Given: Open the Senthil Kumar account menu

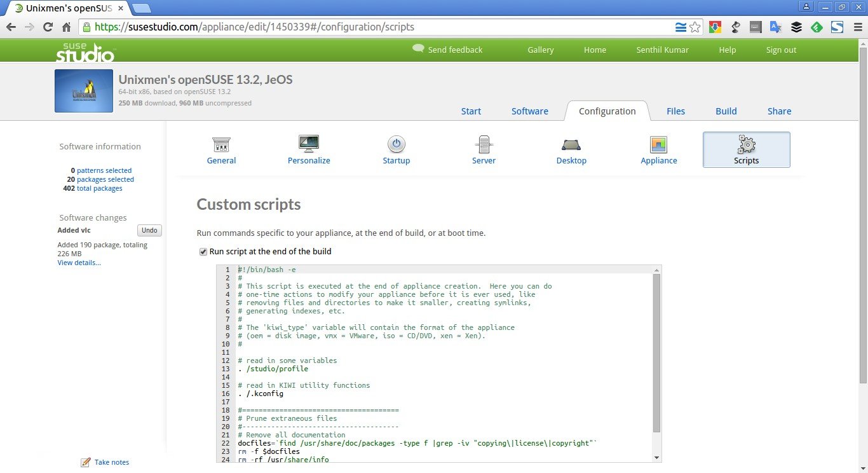Looking at the screenshot, I should [x=662, y=50].
